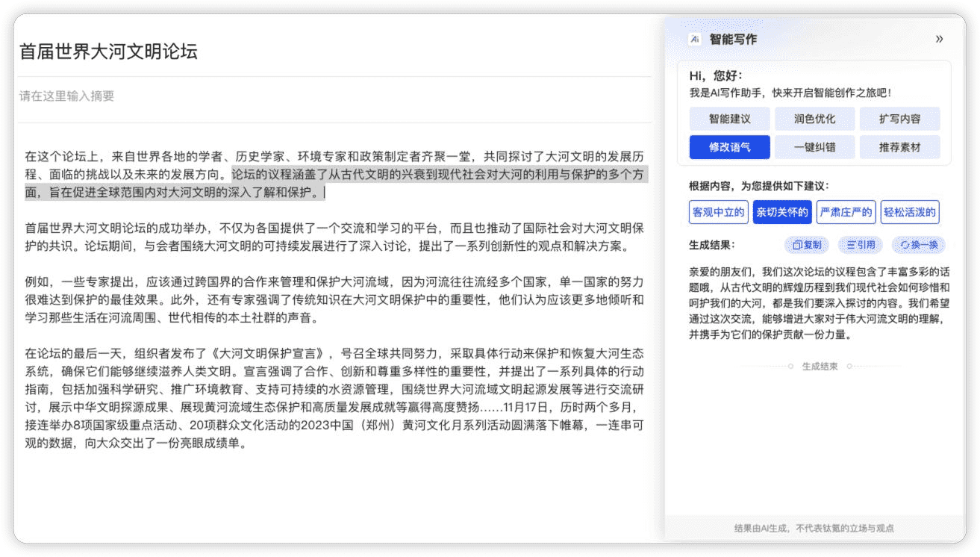Viewport: 980px width, 557px height.
Task: Click the 润色优化 button
Action: (814, 119)
